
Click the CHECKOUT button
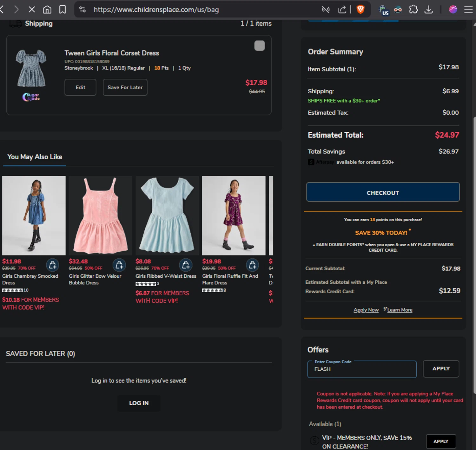tap(383, 192)
